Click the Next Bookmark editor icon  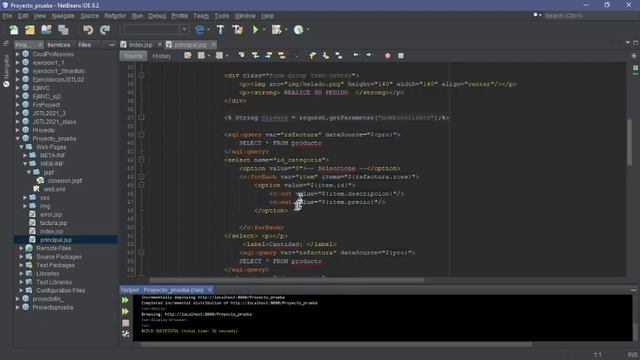(x=326, y=56)
